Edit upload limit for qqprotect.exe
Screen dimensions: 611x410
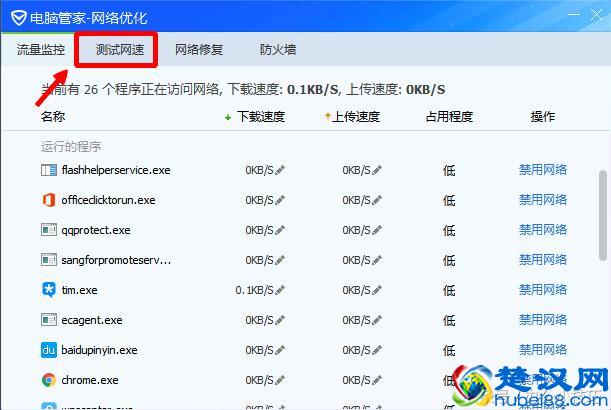pyautogui.click(x=377, y=230)
